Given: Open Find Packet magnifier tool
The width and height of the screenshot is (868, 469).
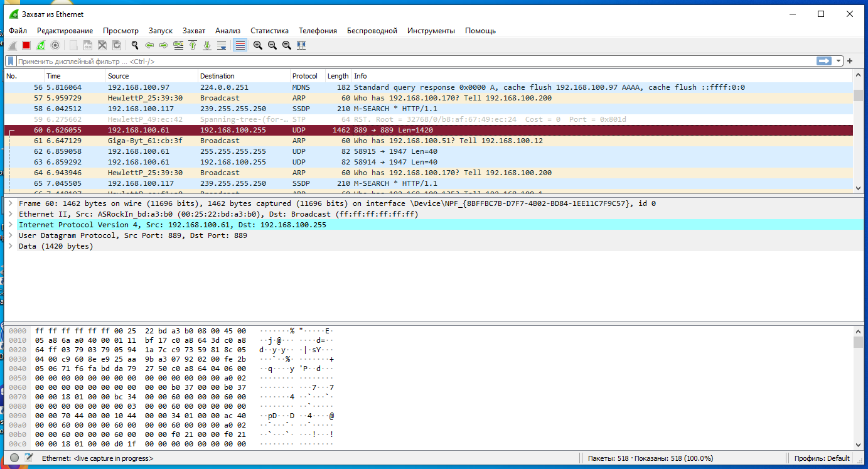Looking at the screenshot, I should pyautogui.click(x=134, y=45).
